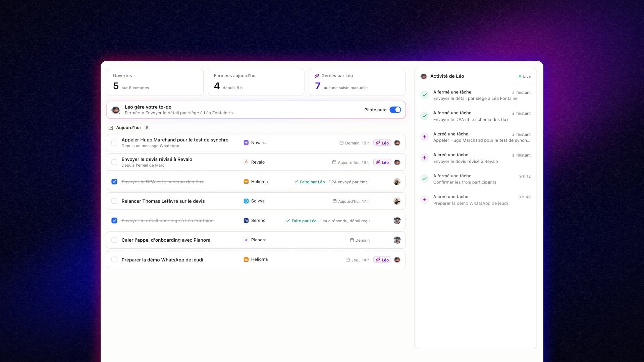Check the Appeler Hugo Marchand task checkbox
Viewport: 644px width, 362px height.
pyautogui.click(x=114, y=143)
